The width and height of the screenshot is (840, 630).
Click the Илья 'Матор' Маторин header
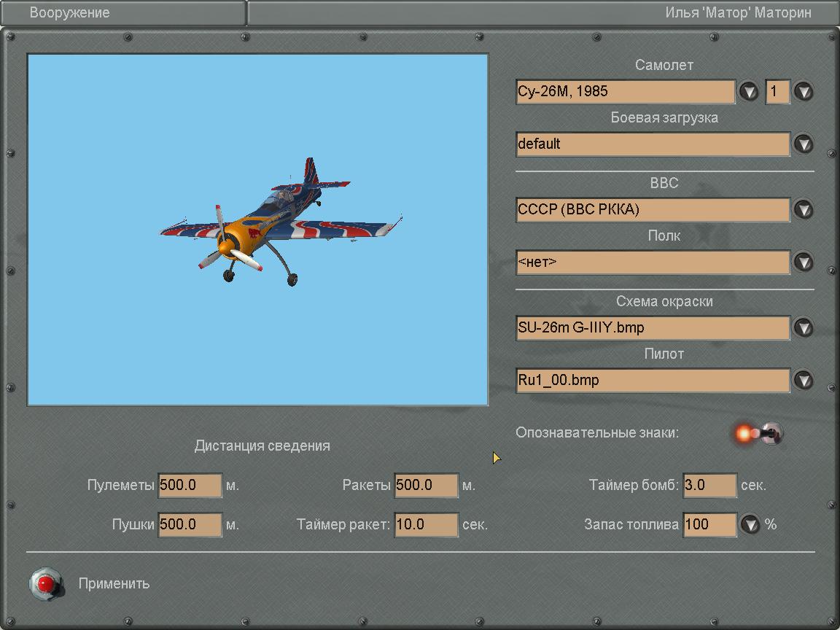tap(737, 13)
